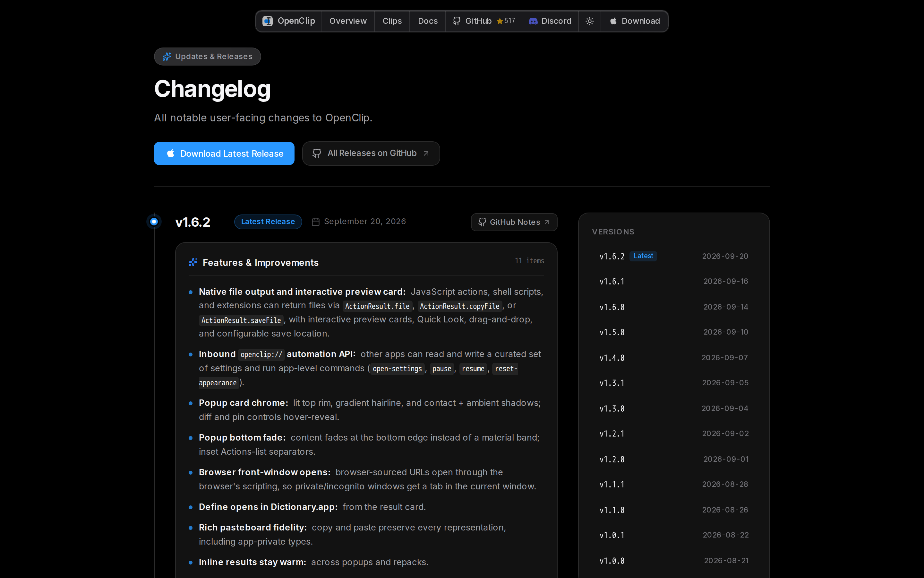Image resolution: width=924 pixels, height=578 pixels.
Task: Open All Releases on GitHub
Action: point(371,153)
